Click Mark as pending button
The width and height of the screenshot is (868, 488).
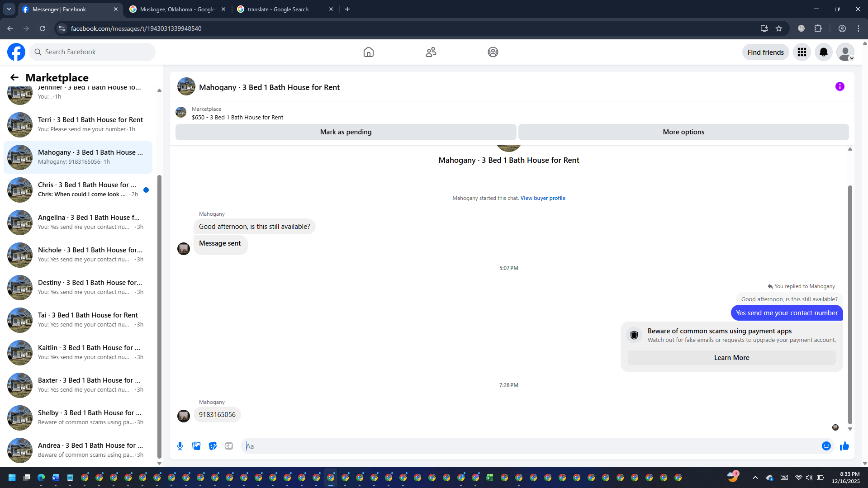tap(346, 132)
